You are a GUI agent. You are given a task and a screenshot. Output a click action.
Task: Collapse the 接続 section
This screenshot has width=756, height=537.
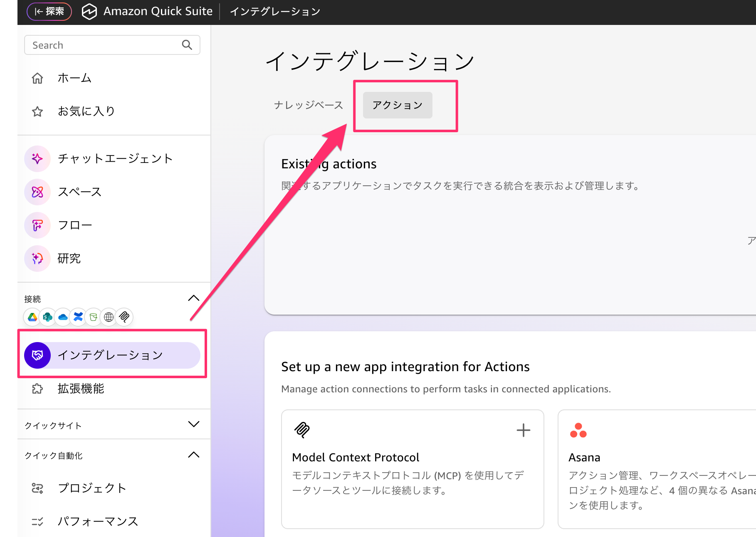click(194, 298)
